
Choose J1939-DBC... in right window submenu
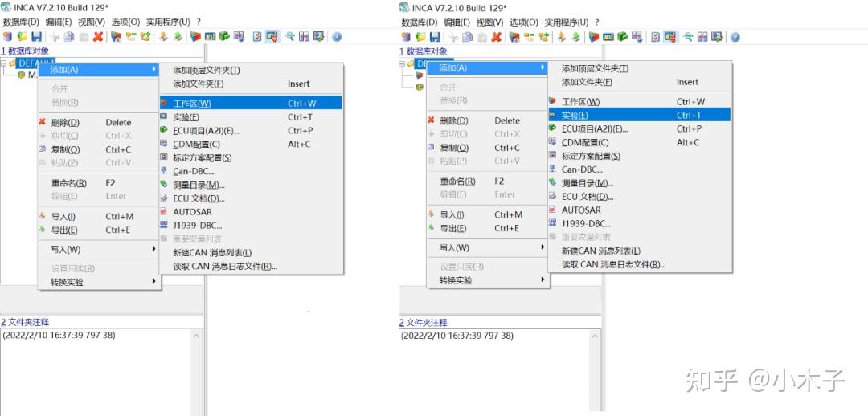coord(640,223)
